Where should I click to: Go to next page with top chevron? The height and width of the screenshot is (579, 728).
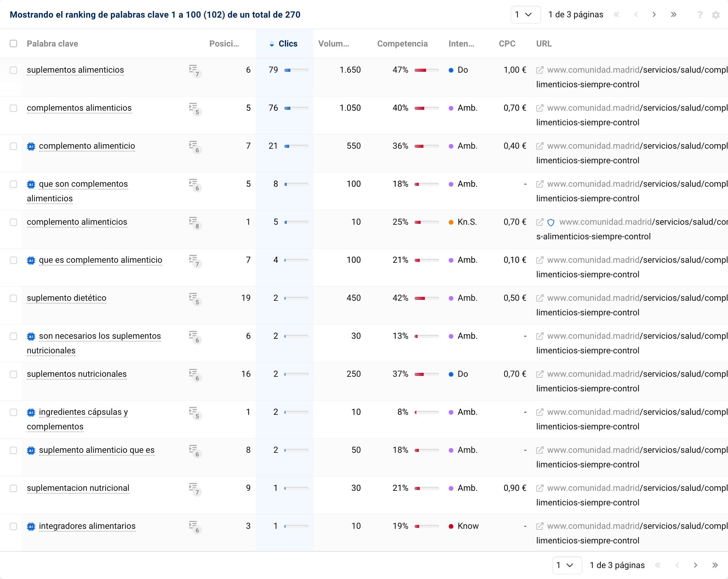tap(654, 15)
